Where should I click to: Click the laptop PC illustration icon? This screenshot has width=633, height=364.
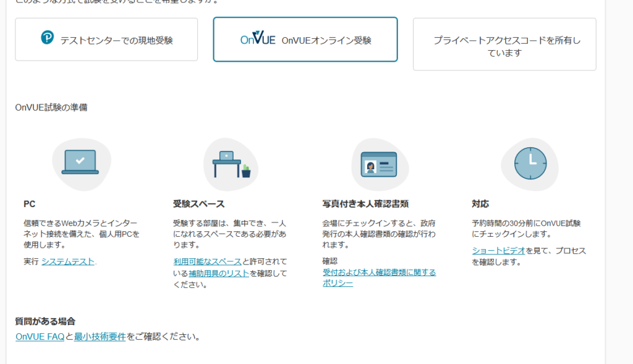80,162
